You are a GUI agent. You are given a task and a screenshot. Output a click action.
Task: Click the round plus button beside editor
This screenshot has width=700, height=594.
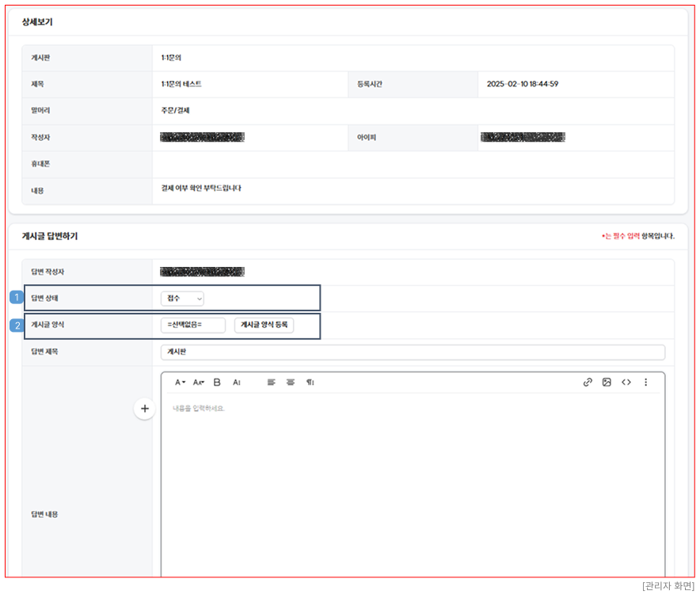coord(144,409)
